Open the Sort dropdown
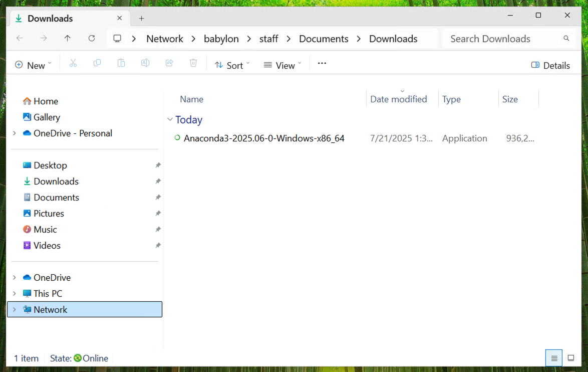This screenshot has width=588, height=372. (x=232, y=65)
